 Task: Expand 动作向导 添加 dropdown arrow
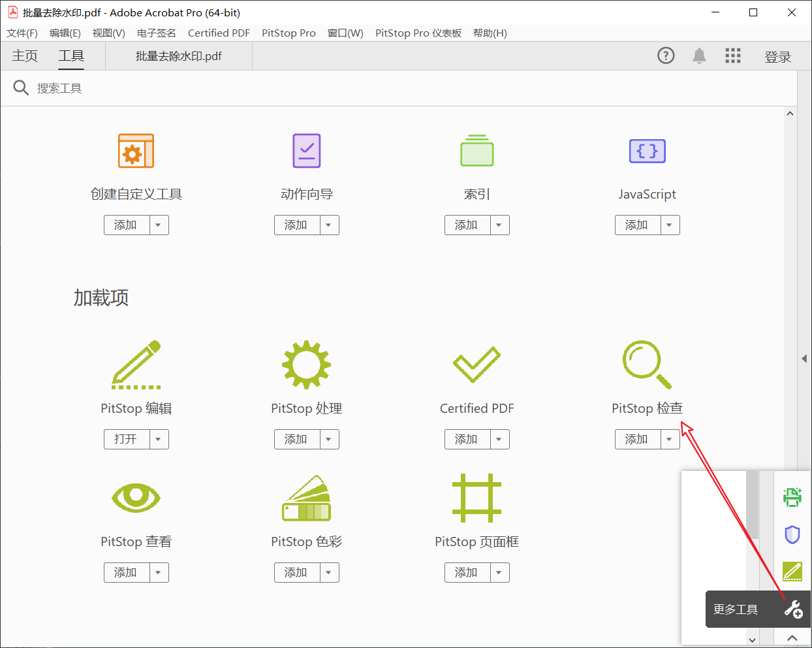pyautogui.click(x=329, y=225)
